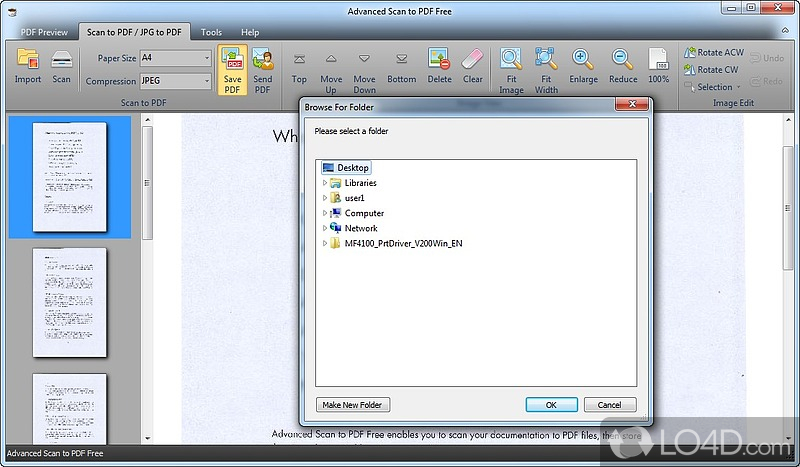Click the Redo button
Image resolution: width=800 pixels, height=467 pixels.
(766, 81)
